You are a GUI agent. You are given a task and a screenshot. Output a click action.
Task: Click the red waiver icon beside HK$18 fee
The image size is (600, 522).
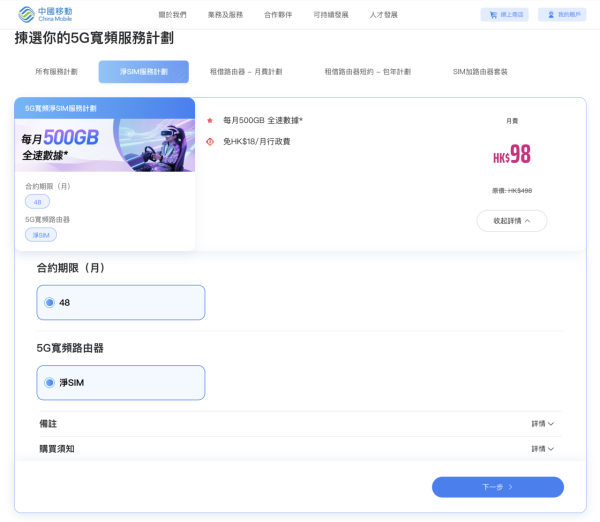pos(210,142)
